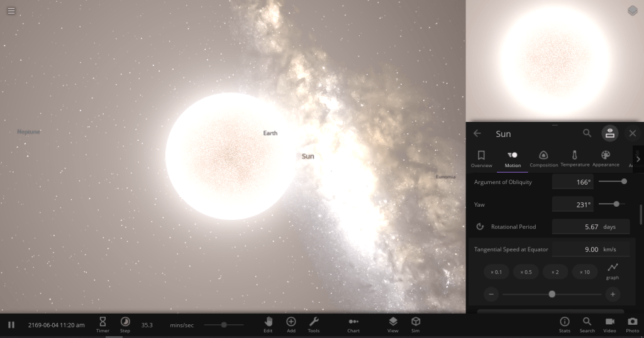Open the hamburger main menu

(11, 11)
